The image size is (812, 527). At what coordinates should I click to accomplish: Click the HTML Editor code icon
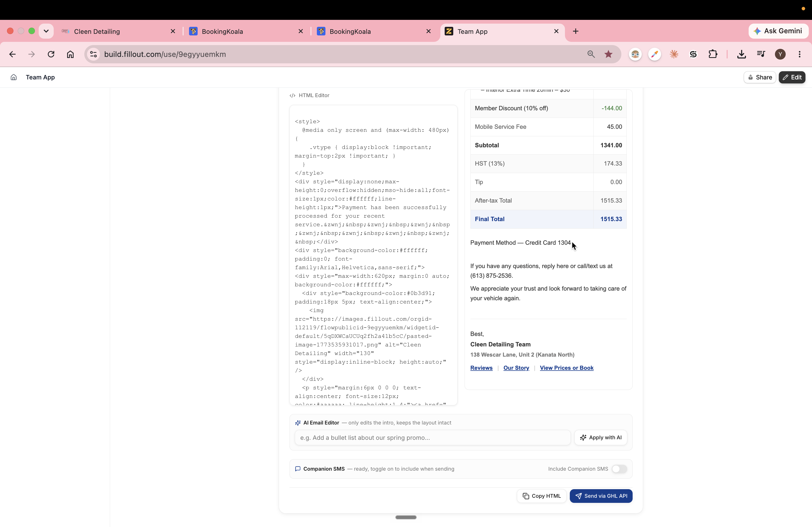click(292, 96)
